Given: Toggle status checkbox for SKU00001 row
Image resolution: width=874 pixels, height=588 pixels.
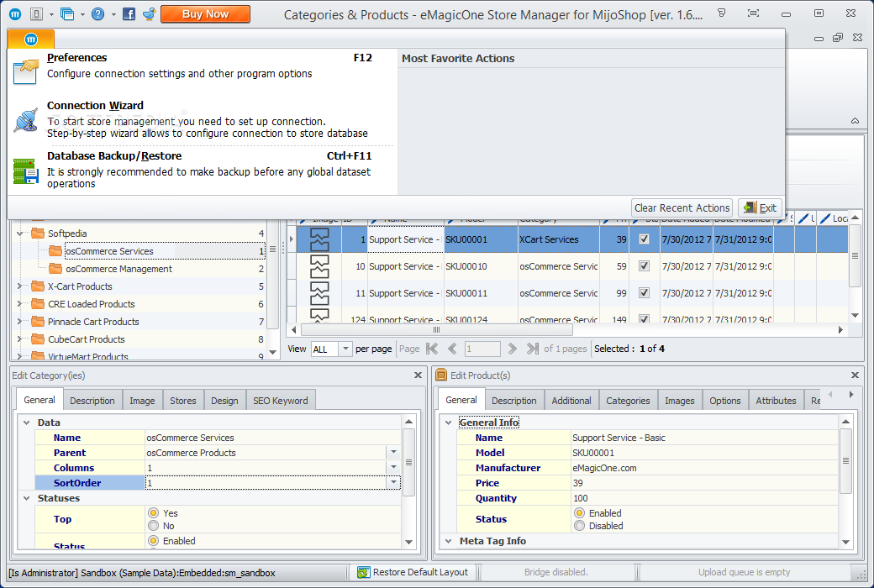Looking at the screenshot, I should [x=644, y=239].
